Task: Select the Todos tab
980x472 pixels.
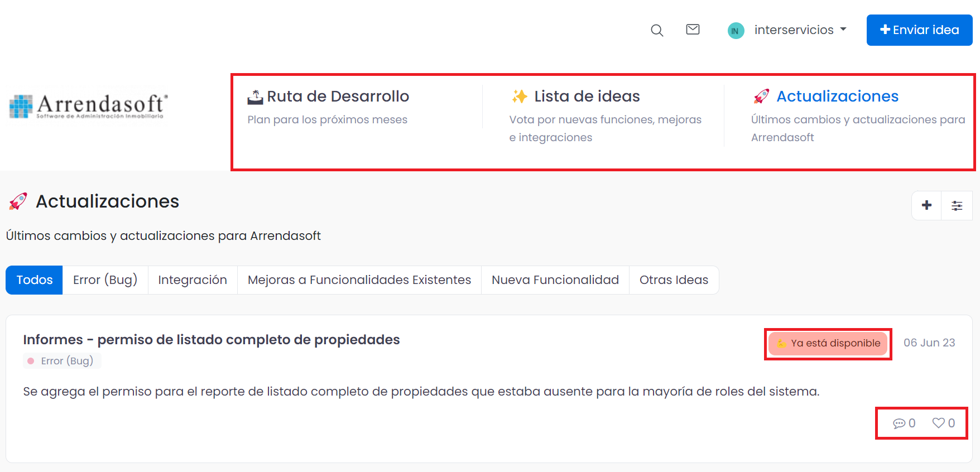Action: pyautogui.click(x=34, y=280)
